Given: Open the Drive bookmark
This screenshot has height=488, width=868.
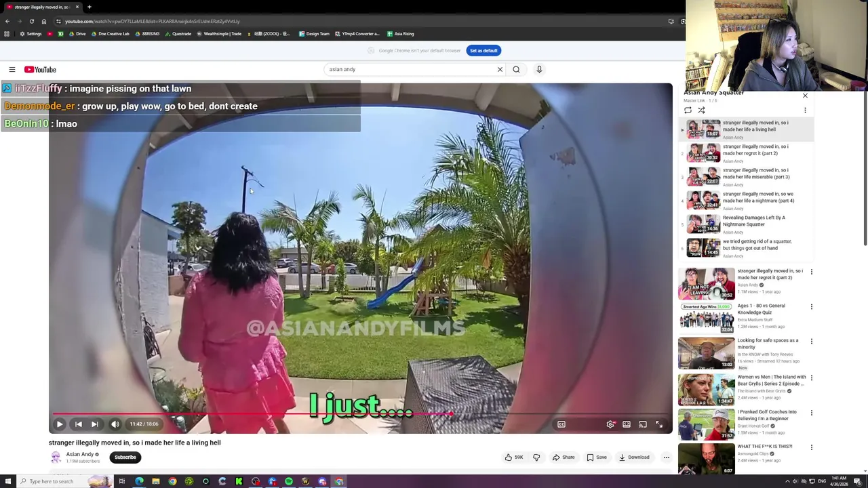Looking at the screenshot, I should (77, 34).
